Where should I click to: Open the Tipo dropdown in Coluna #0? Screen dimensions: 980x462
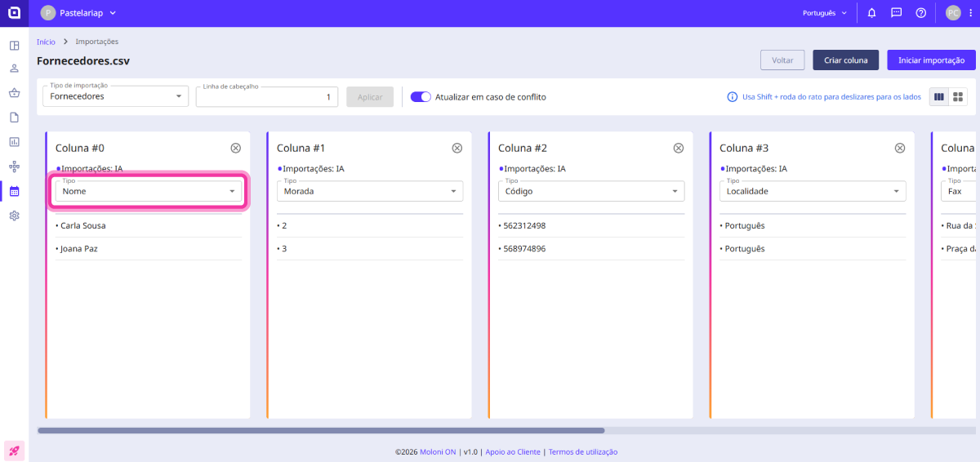coord(149,191)
